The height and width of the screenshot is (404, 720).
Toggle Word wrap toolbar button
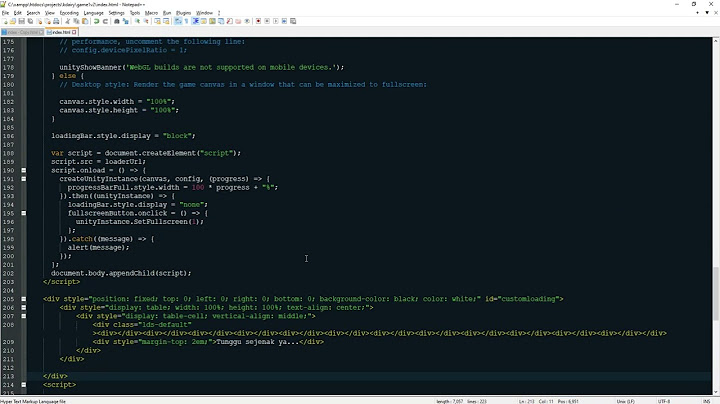177,21
